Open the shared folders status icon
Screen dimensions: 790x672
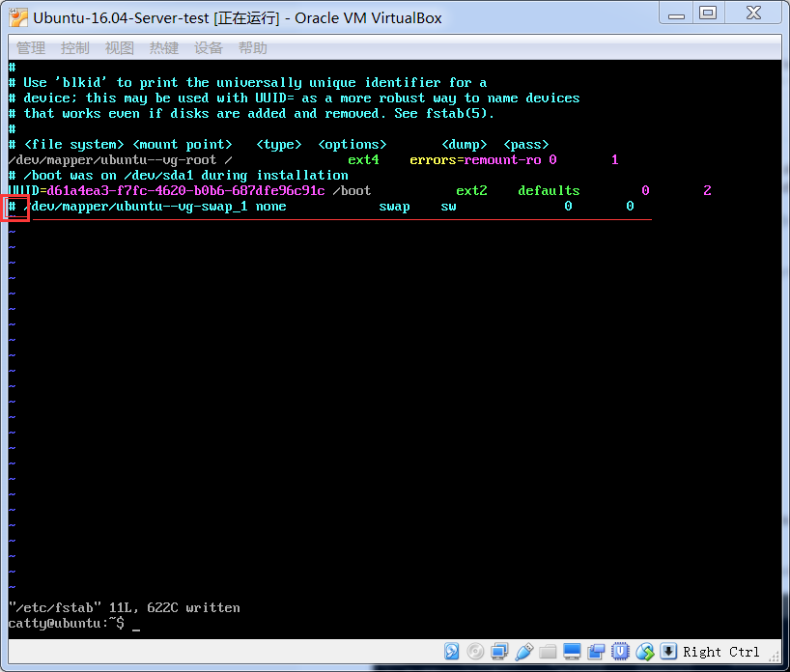pos(548,652)
